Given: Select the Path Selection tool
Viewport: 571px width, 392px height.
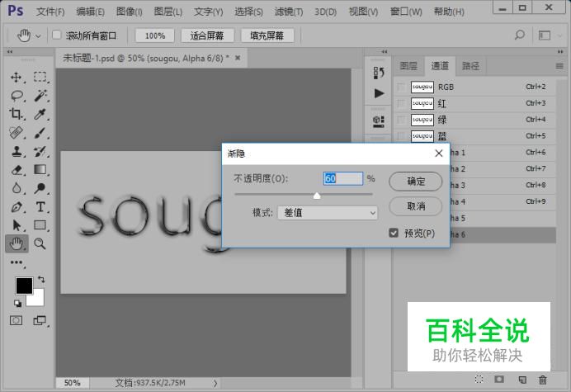Looking at the screenshot, I should pos(16,225).
